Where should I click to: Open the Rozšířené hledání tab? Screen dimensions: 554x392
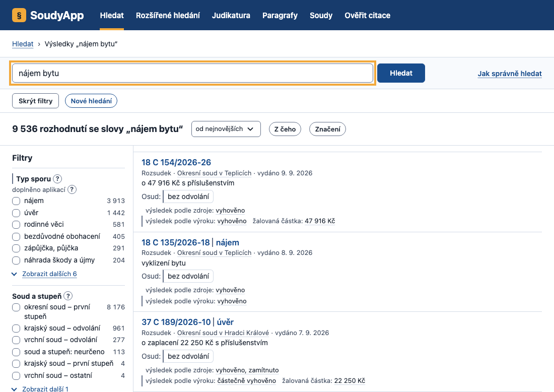pos(168,15)
